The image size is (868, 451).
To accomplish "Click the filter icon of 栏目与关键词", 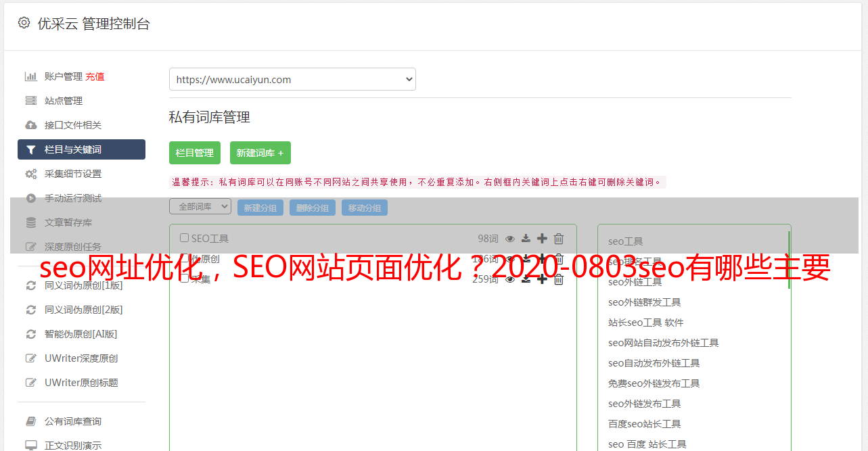I will 30,149.
